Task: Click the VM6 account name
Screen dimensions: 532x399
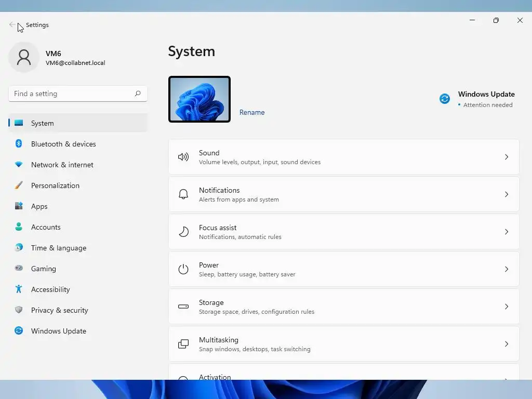Action: [54, 54]
